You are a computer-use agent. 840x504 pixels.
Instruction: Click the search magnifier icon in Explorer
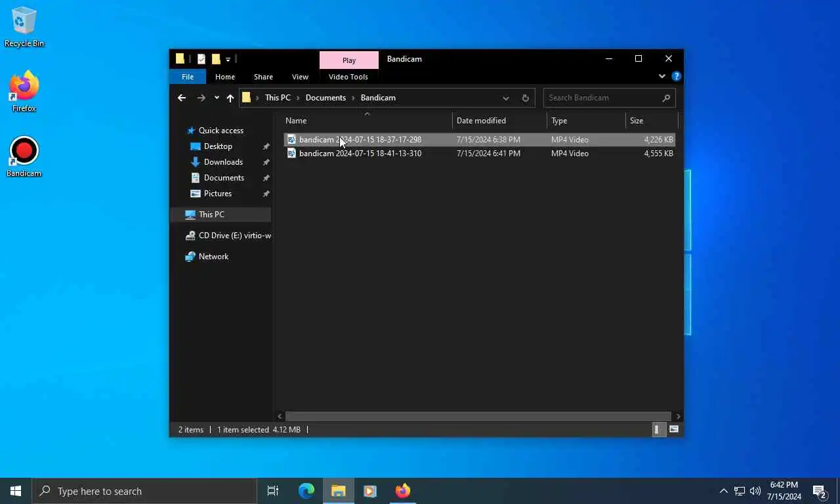(666, 98)
